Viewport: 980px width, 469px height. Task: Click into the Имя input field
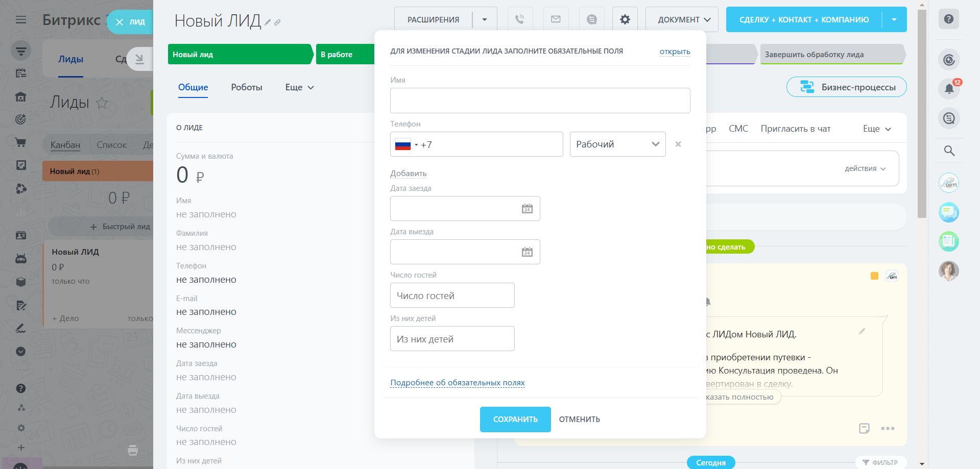click(x=540, y=101)
